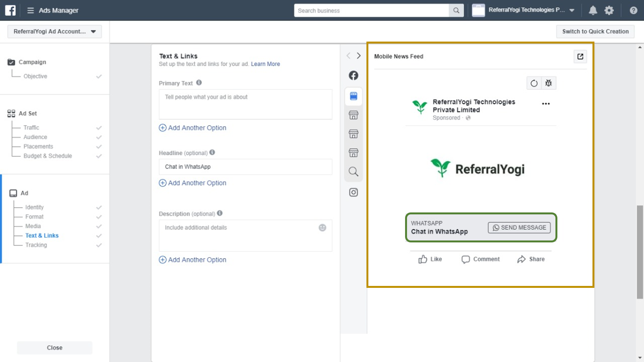Go to Objective section

pos(35,76)
